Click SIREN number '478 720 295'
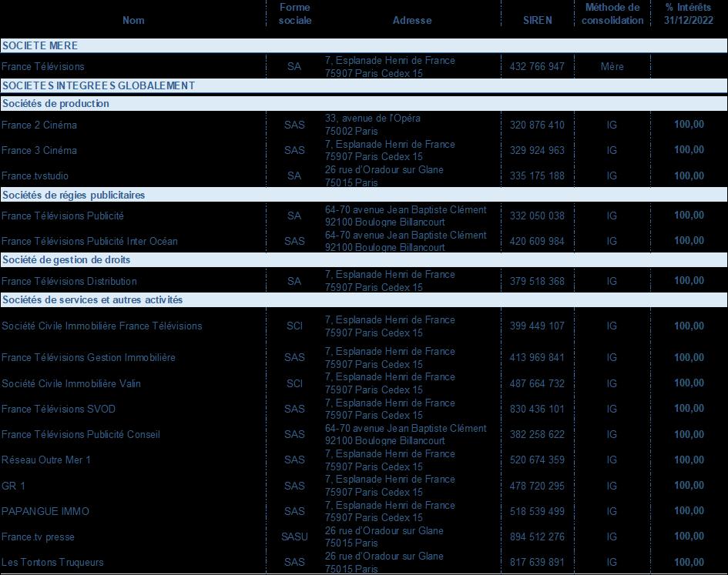The height and width of the screenshot is (575, 728). click(537, 486)
